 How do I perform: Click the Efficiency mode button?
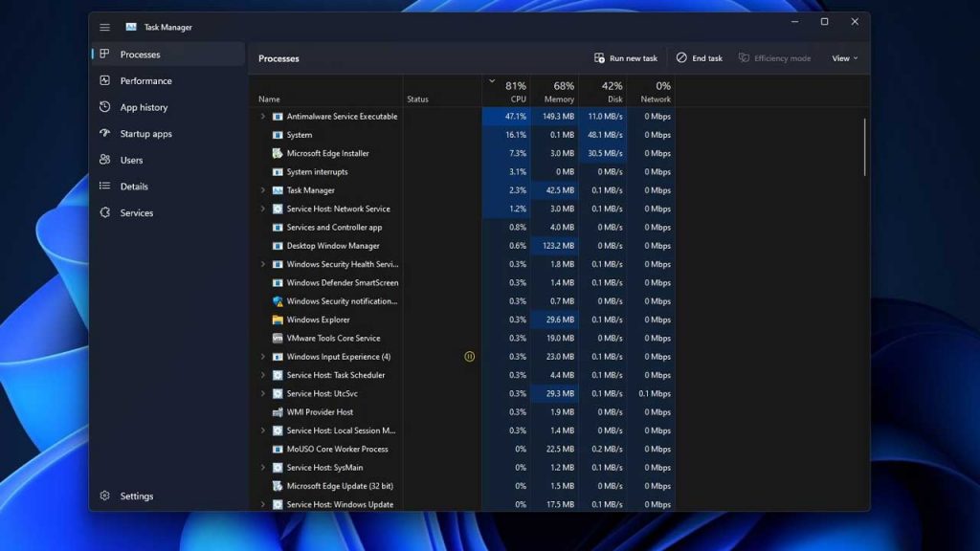[x=775, y=58]
